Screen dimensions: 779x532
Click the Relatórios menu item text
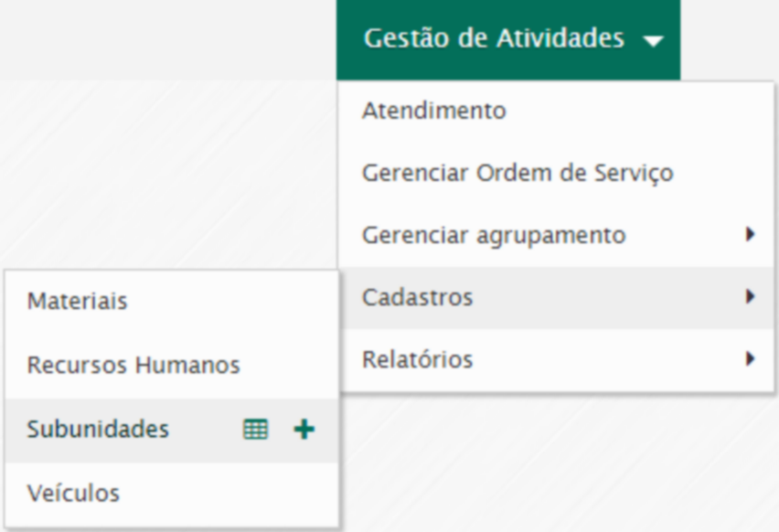click(x=417, y=359)
